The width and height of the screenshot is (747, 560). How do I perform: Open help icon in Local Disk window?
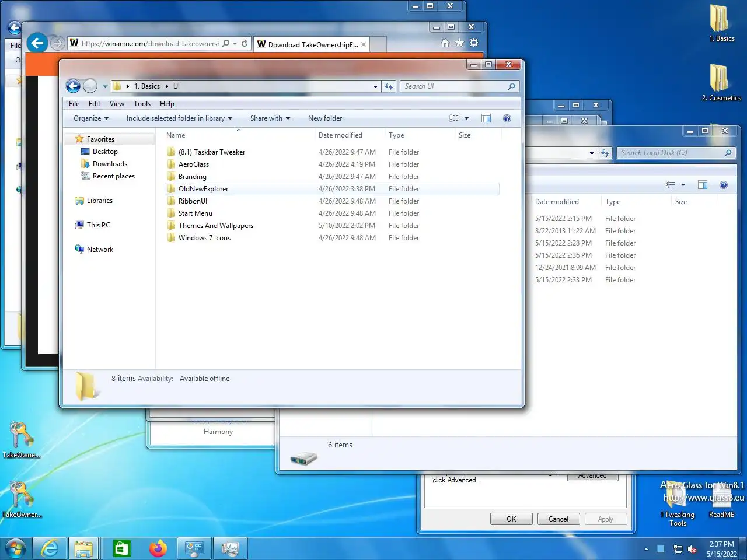(x=724, y=185)
